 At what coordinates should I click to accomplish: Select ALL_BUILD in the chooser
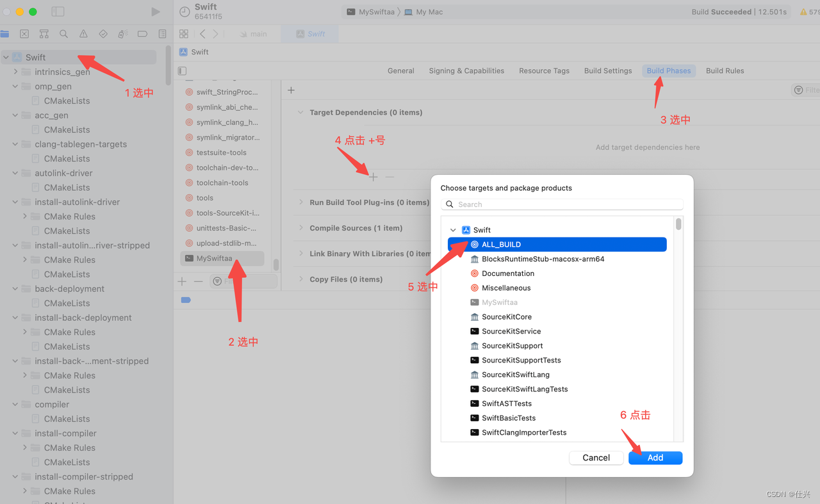point(557,245)
